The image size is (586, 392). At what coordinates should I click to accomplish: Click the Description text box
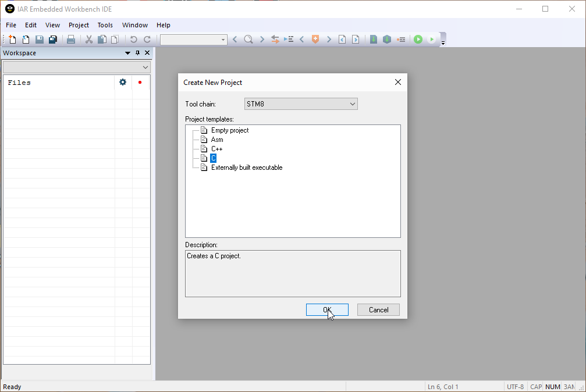click(293, 273)
